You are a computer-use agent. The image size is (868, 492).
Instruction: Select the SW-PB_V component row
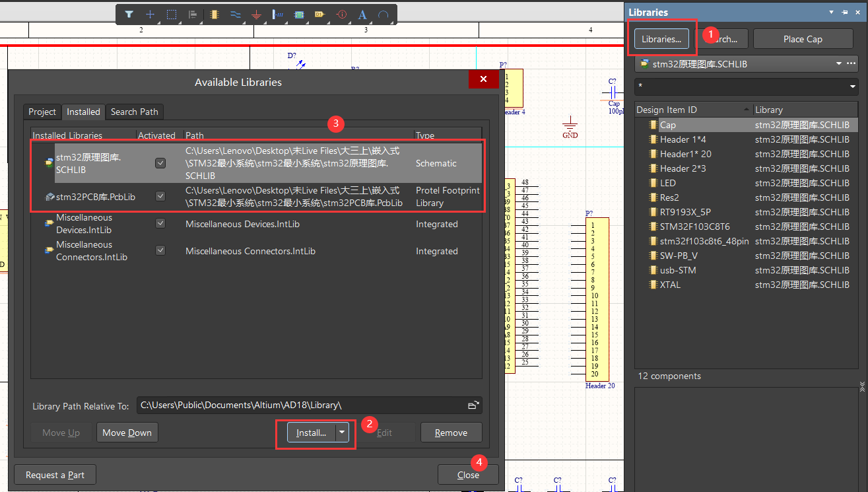(x=746, y=256)
